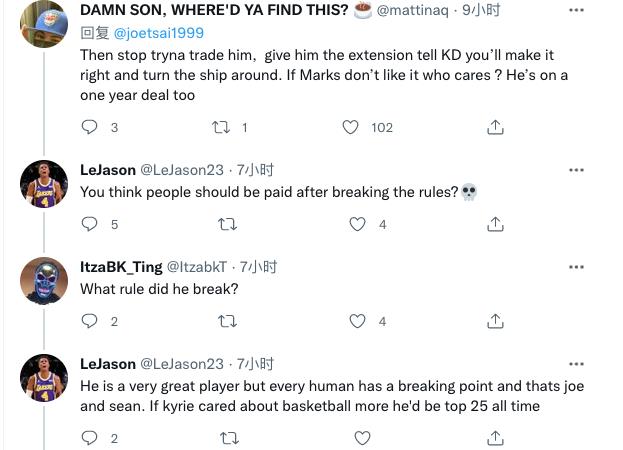Image resolution: width=623 pixels, height=450 pixels.
Task: Share mattinaq's tweet about KD
Action: point(495,127)
